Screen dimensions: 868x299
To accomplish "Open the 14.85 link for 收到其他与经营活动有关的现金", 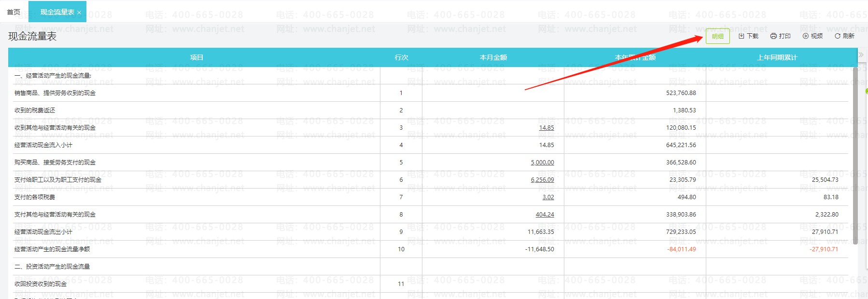I will pos(546,128).
